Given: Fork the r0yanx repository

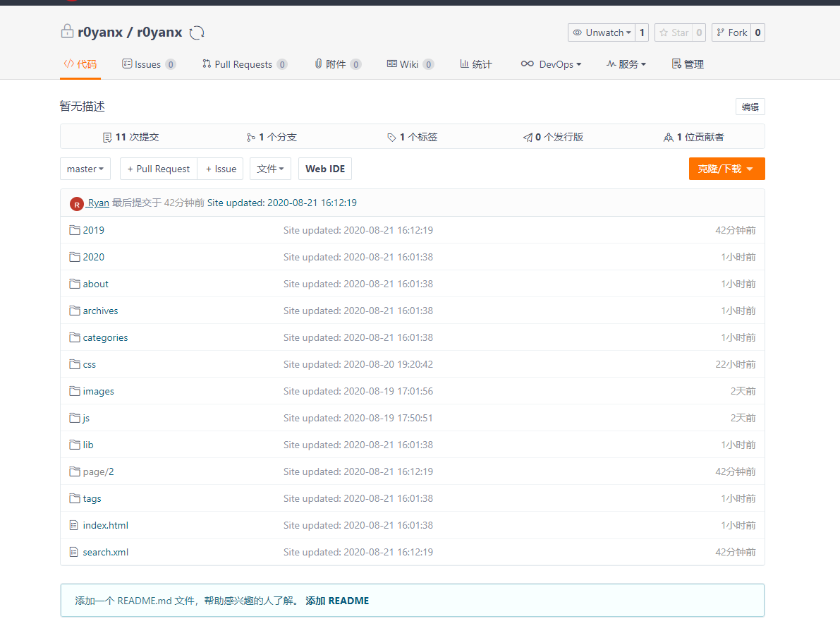Looking at the screenshot, I should click(x=731, y=32).
